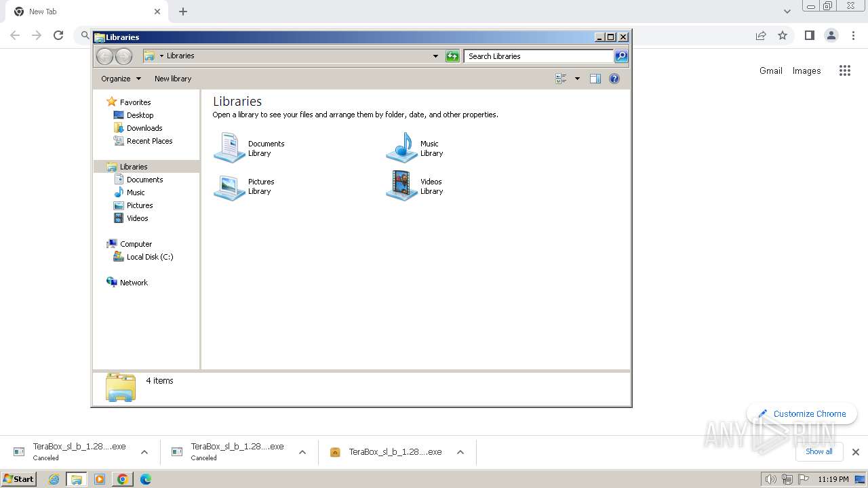Screen dimensions: 868x488
Task: Click the Explorer Back arrow button
Action: tap(105, 56)
